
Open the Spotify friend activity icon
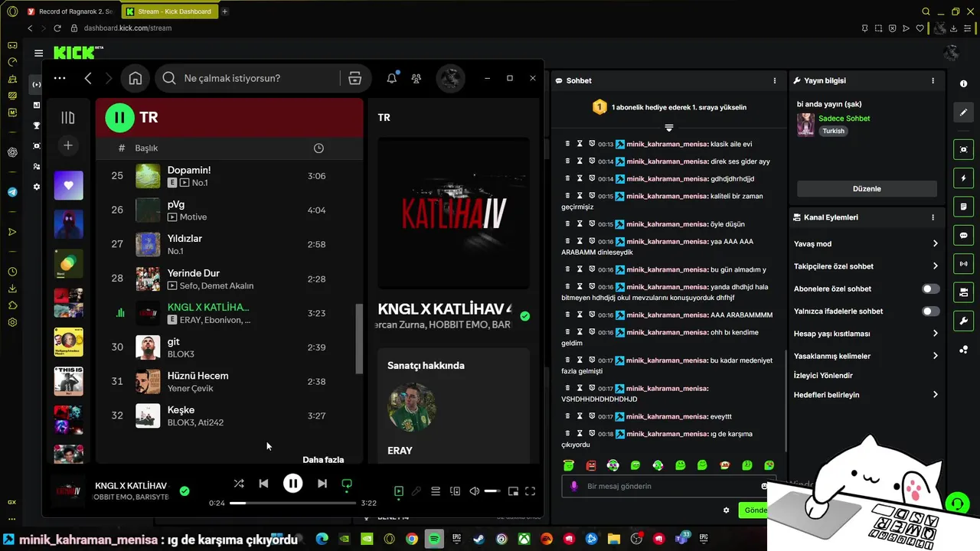(x=416, y=78)
